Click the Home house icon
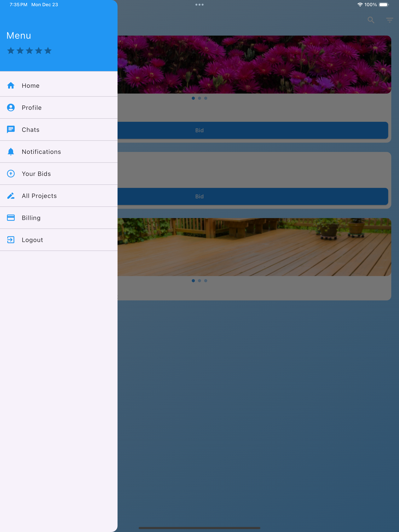The width and height of the screenshot is (399, 532). [11, 85]
